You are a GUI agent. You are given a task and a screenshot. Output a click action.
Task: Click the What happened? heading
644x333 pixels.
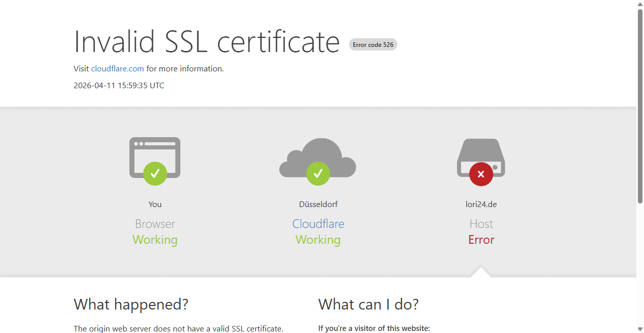click(x=131, y=304)
